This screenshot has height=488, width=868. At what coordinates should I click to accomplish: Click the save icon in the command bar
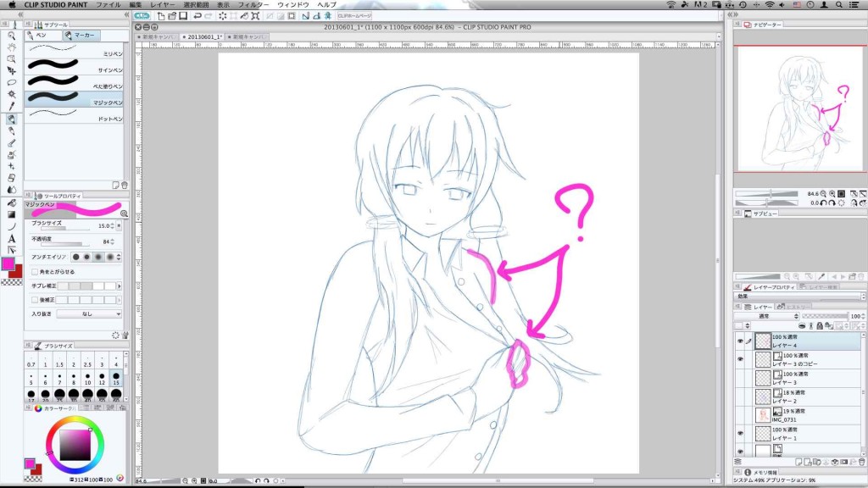[x=184, y=16]
